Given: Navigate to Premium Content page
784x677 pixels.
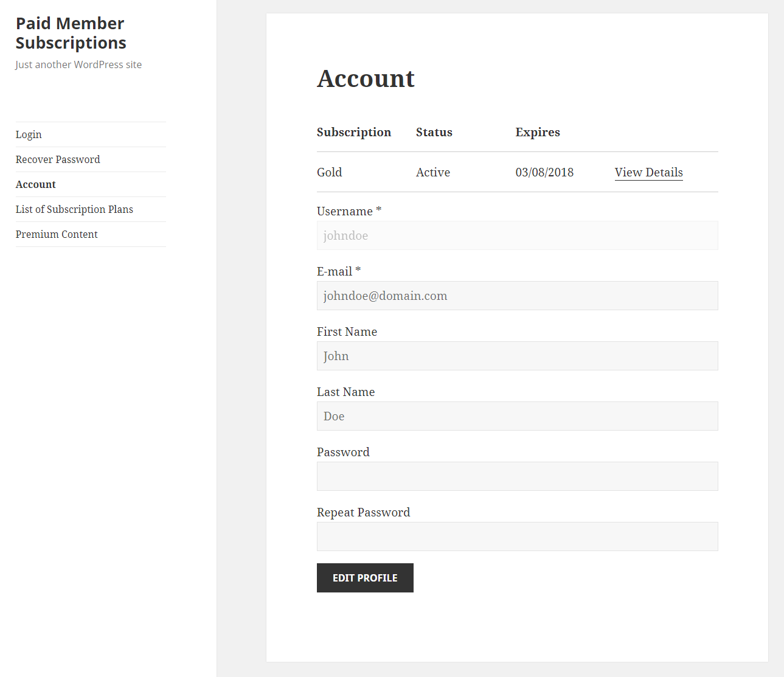Looking at the screenshot, I should pyautogui.click(x=57, y=234).
